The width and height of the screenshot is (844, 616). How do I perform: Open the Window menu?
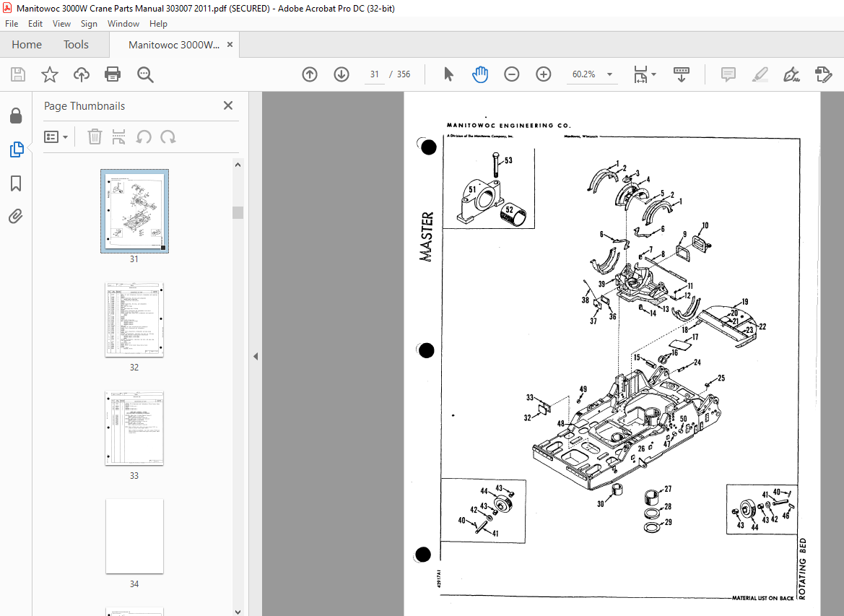point(123,24)
